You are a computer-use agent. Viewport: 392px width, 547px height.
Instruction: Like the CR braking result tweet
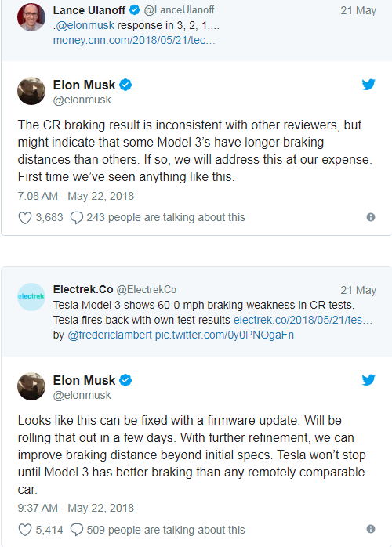[25, 218]
